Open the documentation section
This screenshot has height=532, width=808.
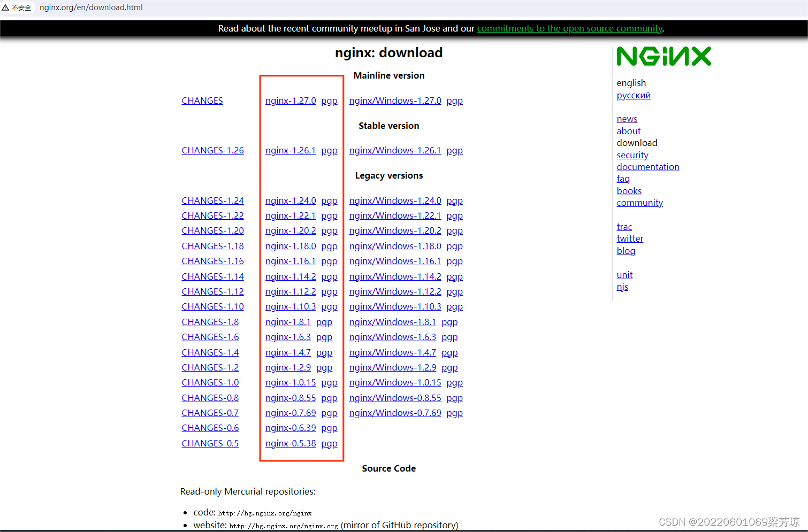(648, 167)
